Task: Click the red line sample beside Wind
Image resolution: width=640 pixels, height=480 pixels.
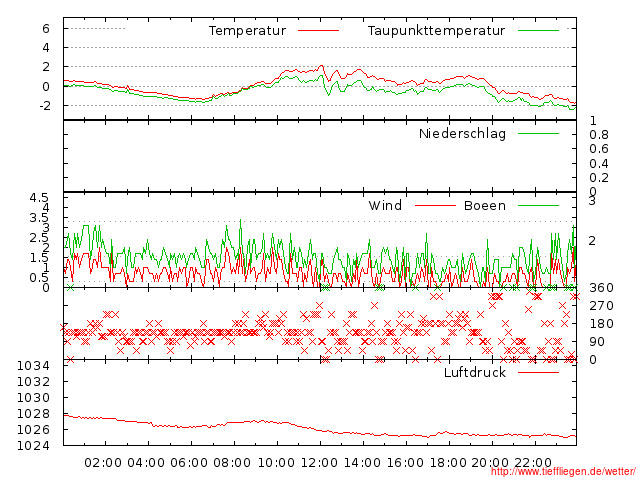Action: 435,205
